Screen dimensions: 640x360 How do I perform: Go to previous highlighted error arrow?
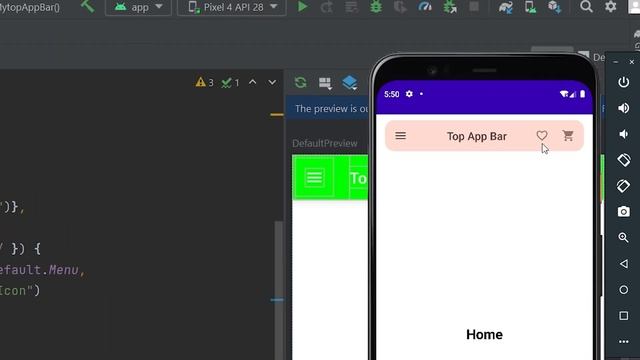click(x=253, y=82)
